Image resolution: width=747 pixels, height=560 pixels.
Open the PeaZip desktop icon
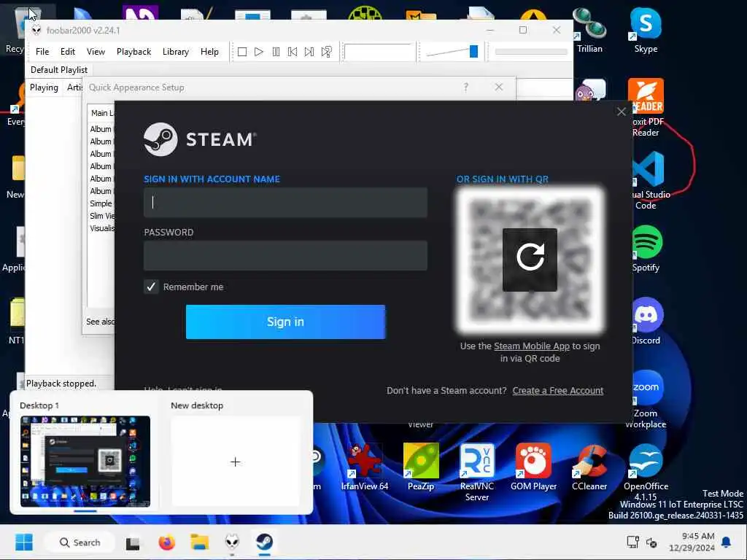coord(421,467)
